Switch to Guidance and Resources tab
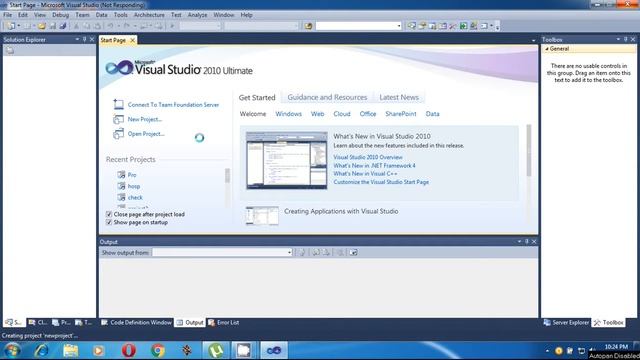 (x=327, y=97)
